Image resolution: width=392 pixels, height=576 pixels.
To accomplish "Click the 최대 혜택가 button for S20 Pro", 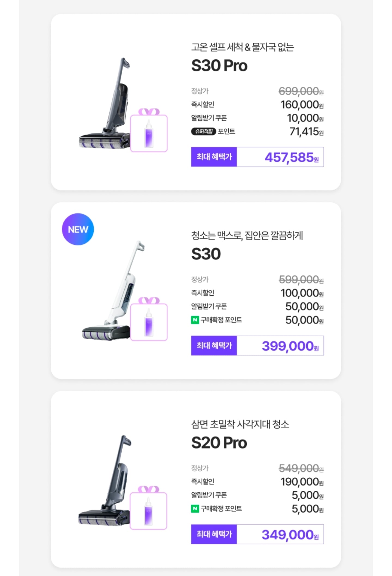I will [214, 534].
